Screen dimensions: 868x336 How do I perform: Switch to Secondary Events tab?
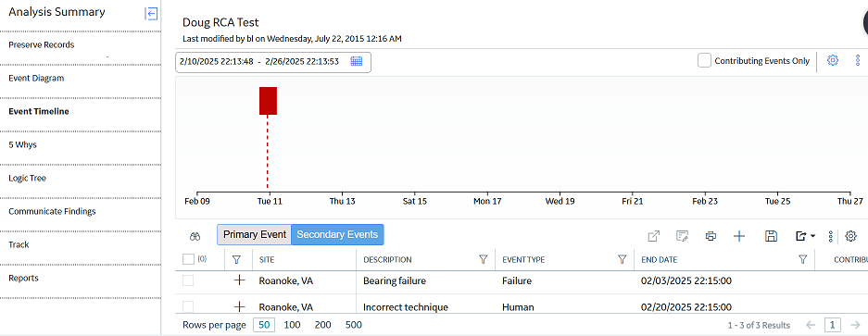click(337, 234)
